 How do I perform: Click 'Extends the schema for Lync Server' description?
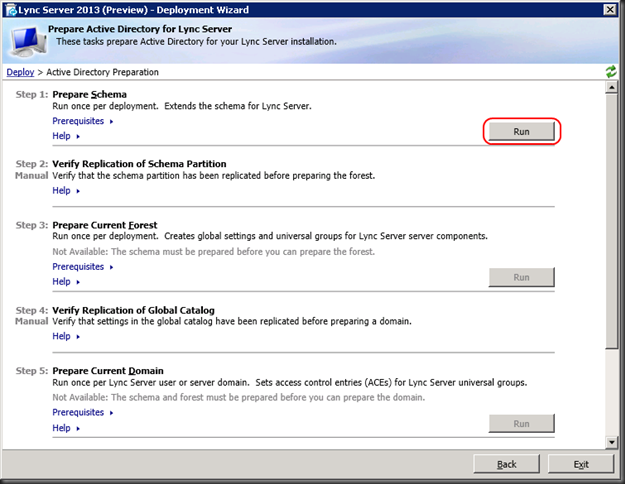pyautogui.click(x=238, y=106)
